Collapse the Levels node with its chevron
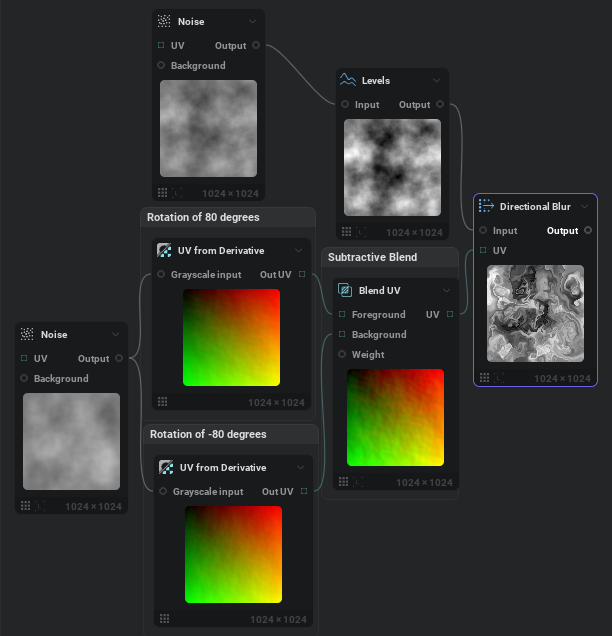The width and height of the screenshot is (612, 636). click(437, 80)
